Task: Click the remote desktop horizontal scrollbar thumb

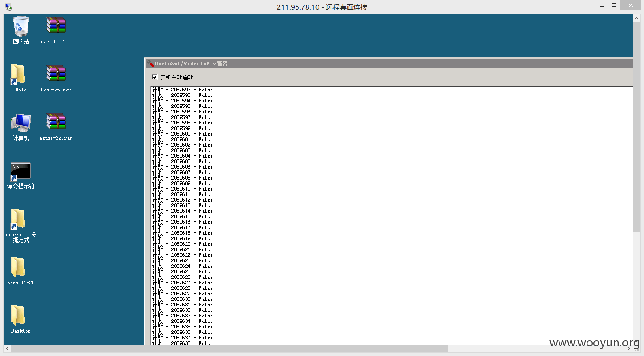Action: coord(230,349)
